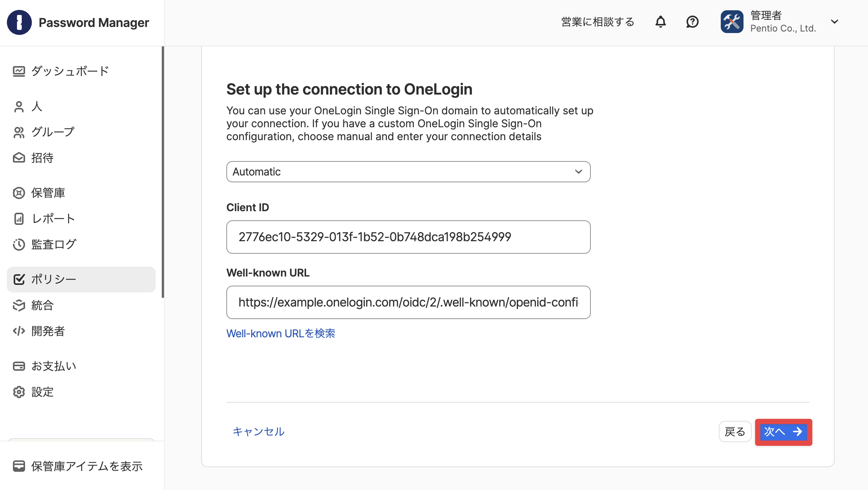Open the グループ groups menu item
Image resolution: width=868 pixels, height=490 pixels.
coord(81,132)
